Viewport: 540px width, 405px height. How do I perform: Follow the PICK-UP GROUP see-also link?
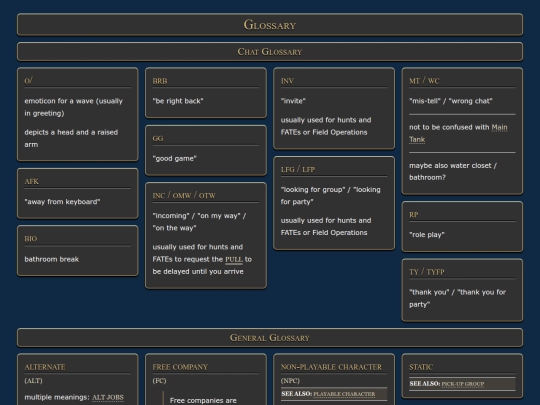(x=463, y=384)
